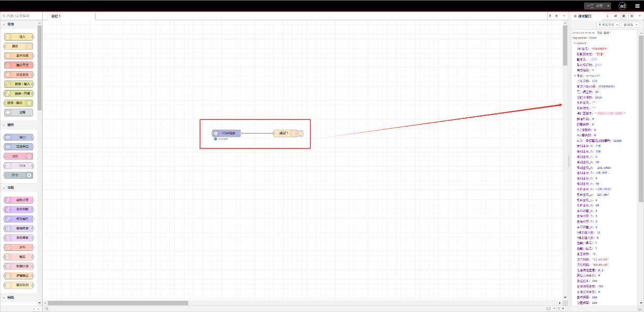Open the 所有节点 filter dropdown
Image resolution: width=644 pixels, height=312 pixels.
tap(607, 24)
